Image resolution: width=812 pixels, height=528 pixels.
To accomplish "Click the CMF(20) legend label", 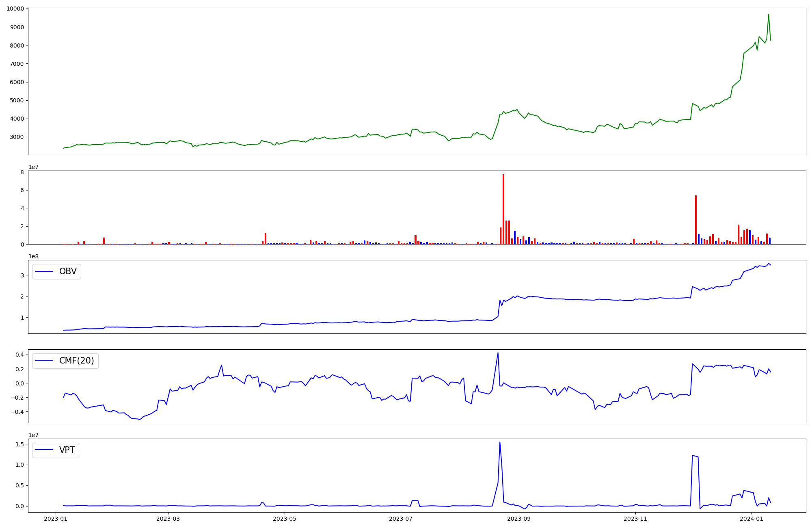I will coord(76,361).
